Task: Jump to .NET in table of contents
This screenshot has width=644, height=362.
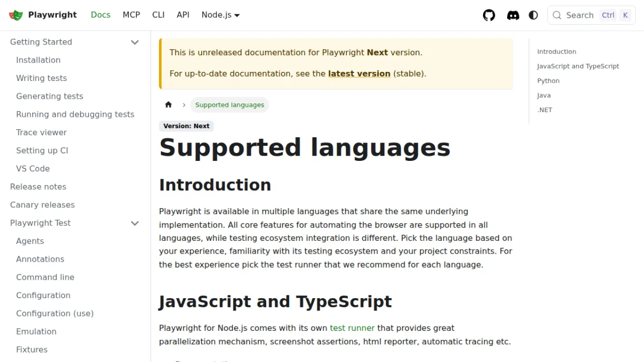Action: [x=545, y=109]
